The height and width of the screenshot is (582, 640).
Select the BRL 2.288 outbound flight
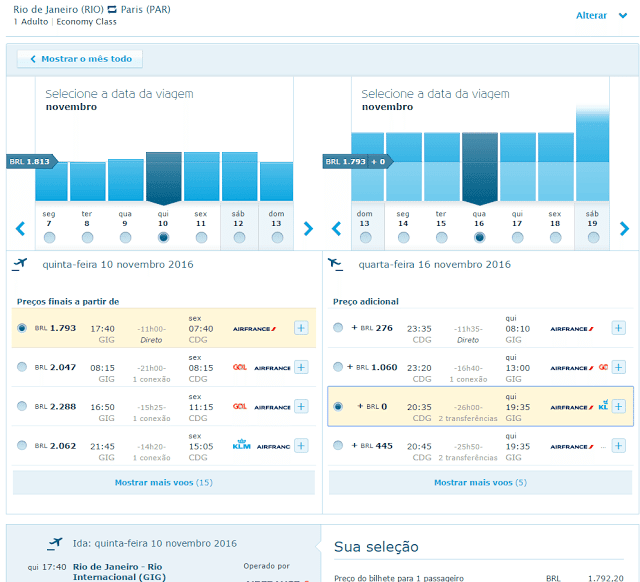click(x=22, y=406)
